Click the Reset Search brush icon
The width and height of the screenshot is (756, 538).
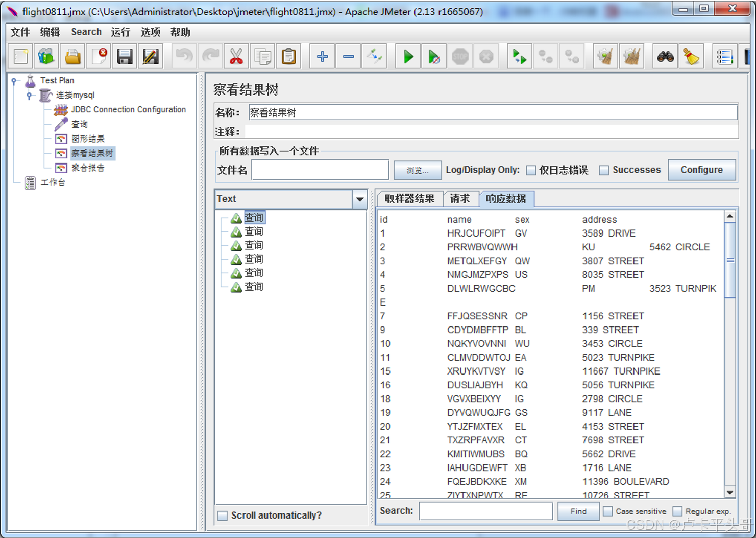click(x=691, y=56)
